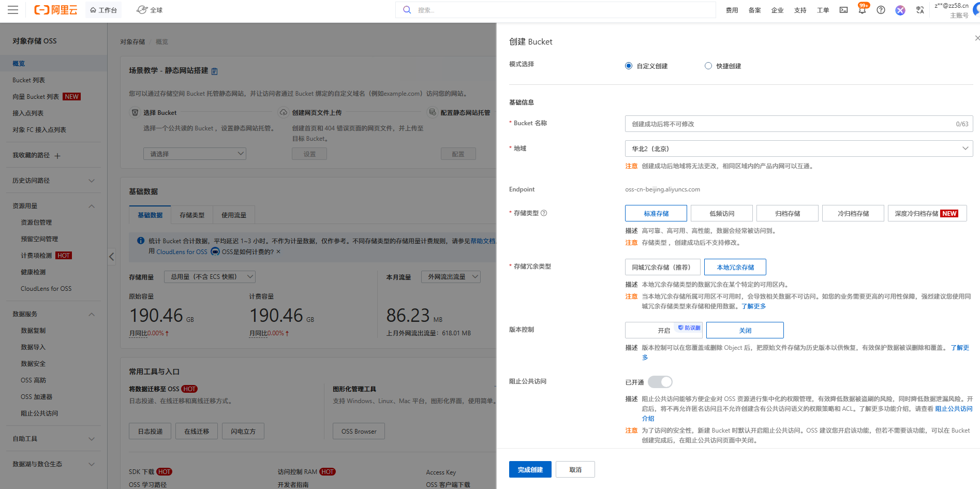Click the plus icon beside 我收藏的路径
The height and width of the screenshot is (489, 980).
(x=57, y=156)
